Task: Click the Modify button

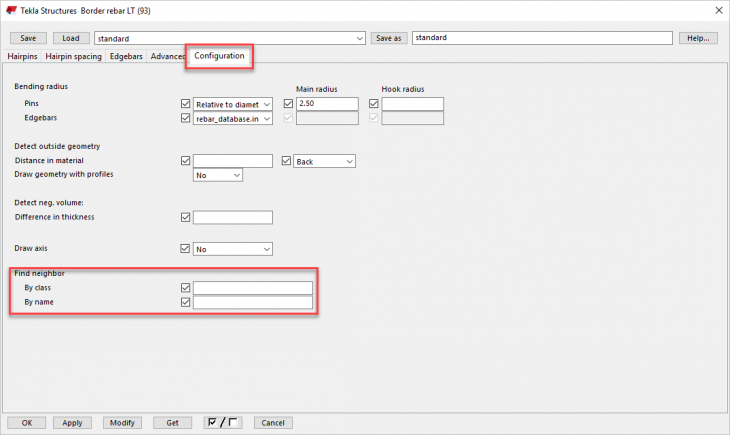Action: (x=122, y=422)
